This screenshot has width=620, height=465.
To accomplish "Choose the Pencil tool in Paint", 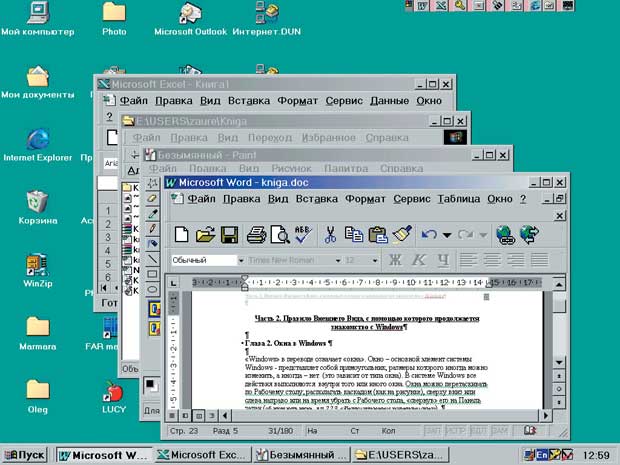I will (x=152, y=229).
